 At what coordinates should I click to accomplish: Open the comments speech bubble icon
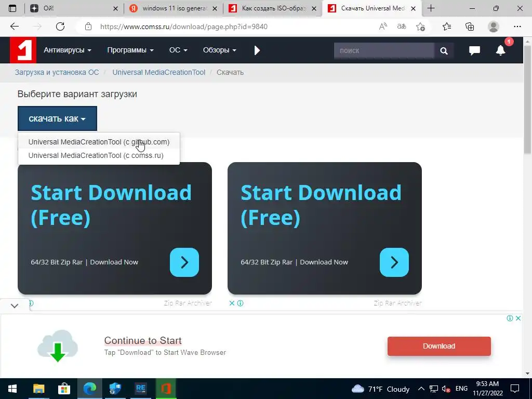(474, 50)
